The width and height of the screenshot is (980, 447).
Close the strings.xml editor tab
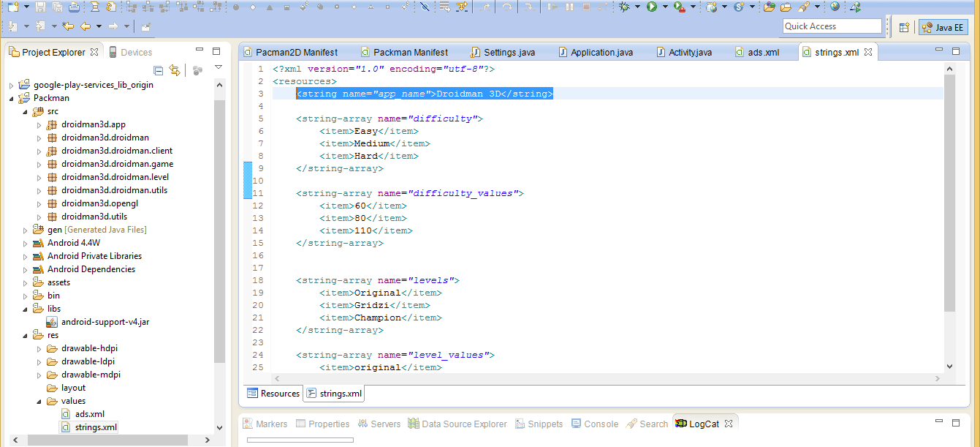click(x=868, y=53)
